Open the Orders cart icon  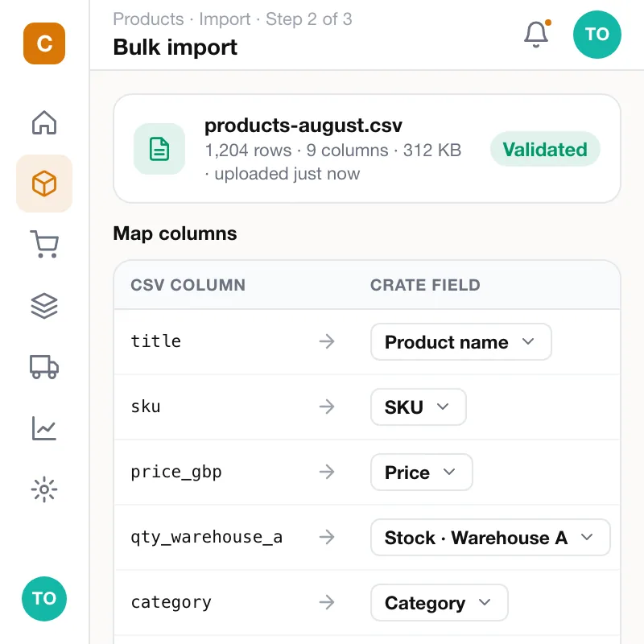point(44,245)
